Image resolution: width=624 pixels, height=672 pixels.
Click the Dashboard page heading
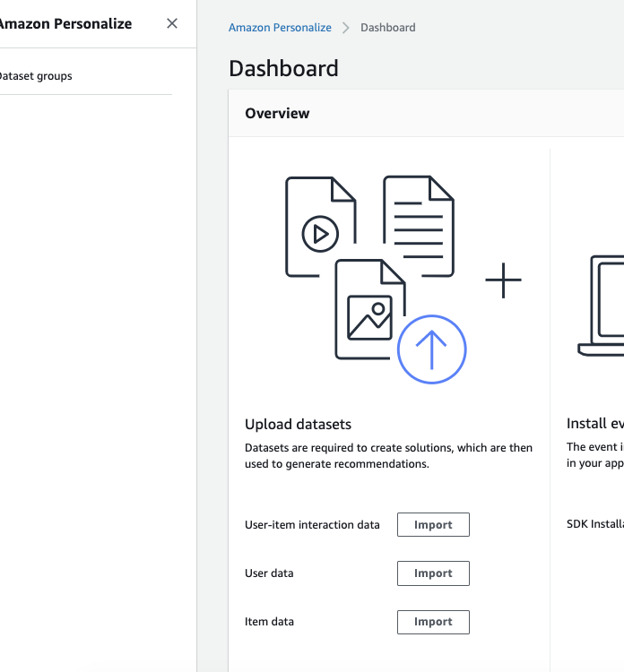(283, 68)
